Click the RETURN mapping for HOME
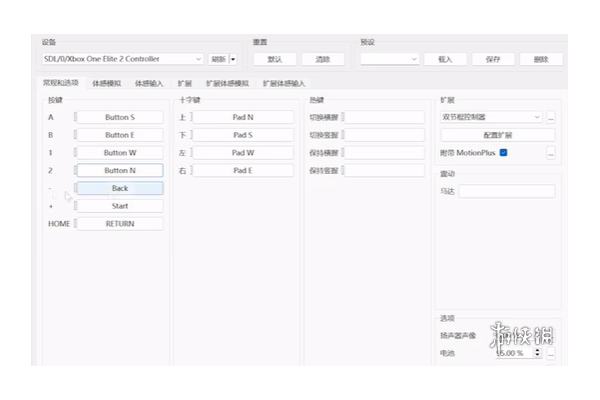Image resolution: width=600 pixels, height=400 pixels. coord(120,224)
